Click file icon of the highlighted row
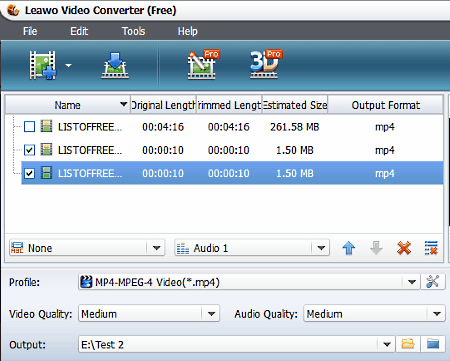 (x=46, y=173)
